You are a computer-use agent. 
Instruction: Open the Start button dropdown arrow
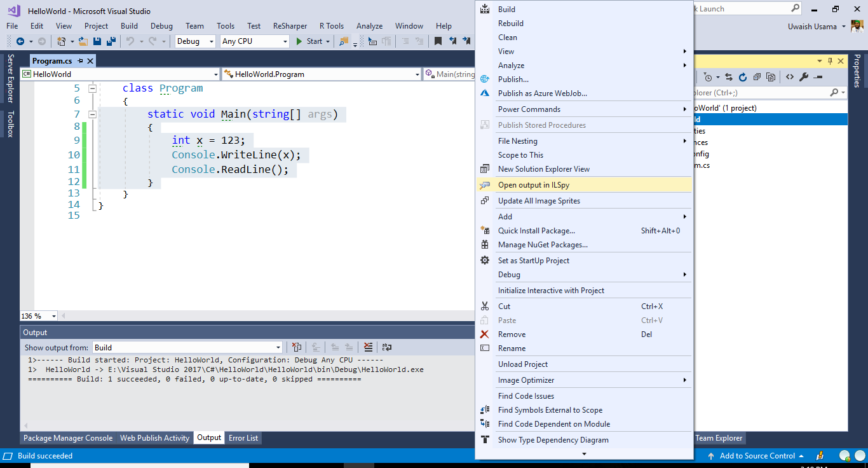[328, 41]
